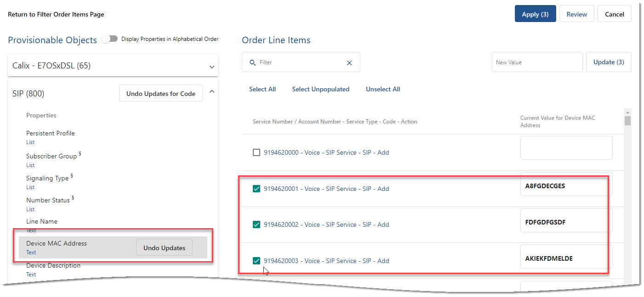The width and height of the screenshot is (644, 297).
Task: Click Select Unpopulated link
Action: [x=321, y=89]
